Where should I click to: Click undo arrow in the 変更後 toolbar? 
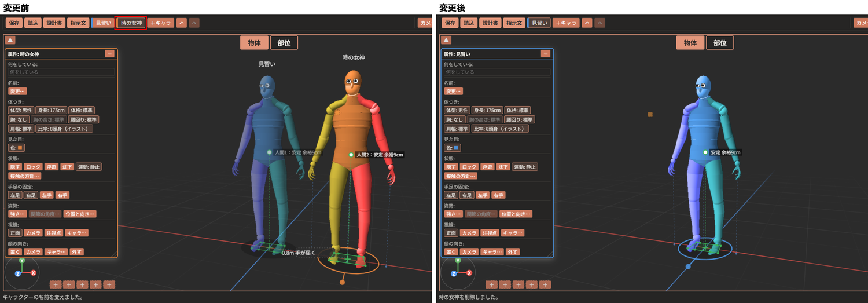587,23
